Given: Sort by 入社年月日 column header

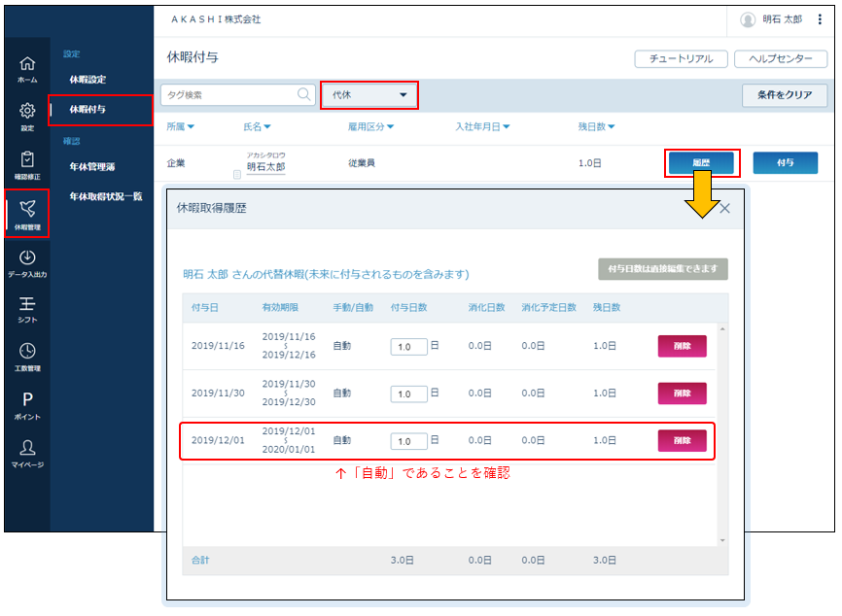Looking at the screenshot, I should tap(483, 126).
